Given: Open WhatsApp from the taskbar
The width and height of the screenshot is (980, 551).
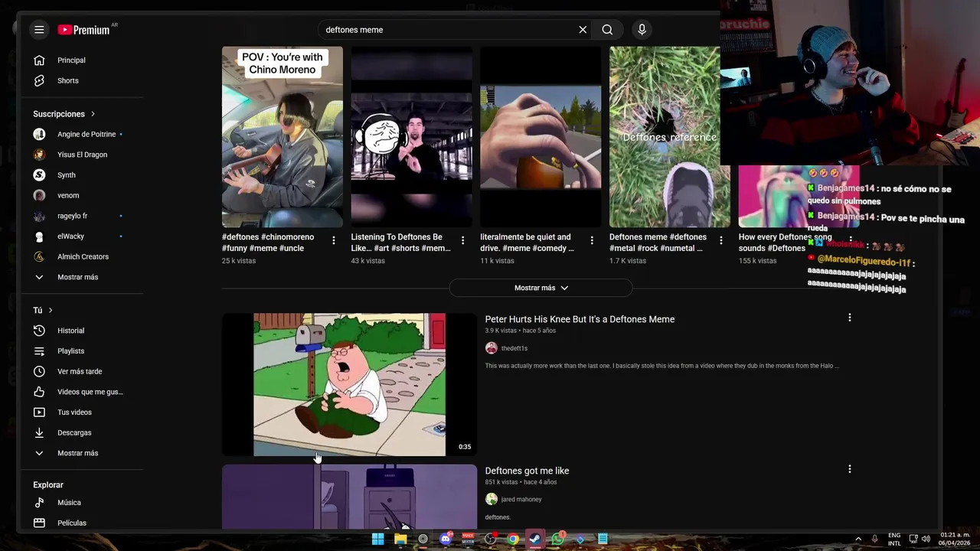Looking at the screenshot, I should click(x=558, y=539).
